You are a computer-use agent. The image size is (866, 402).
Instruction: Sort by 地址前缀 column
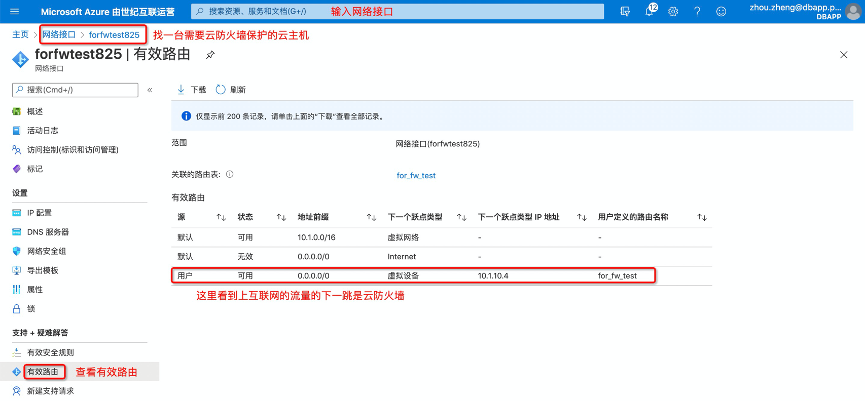click(x=371, y=216)
